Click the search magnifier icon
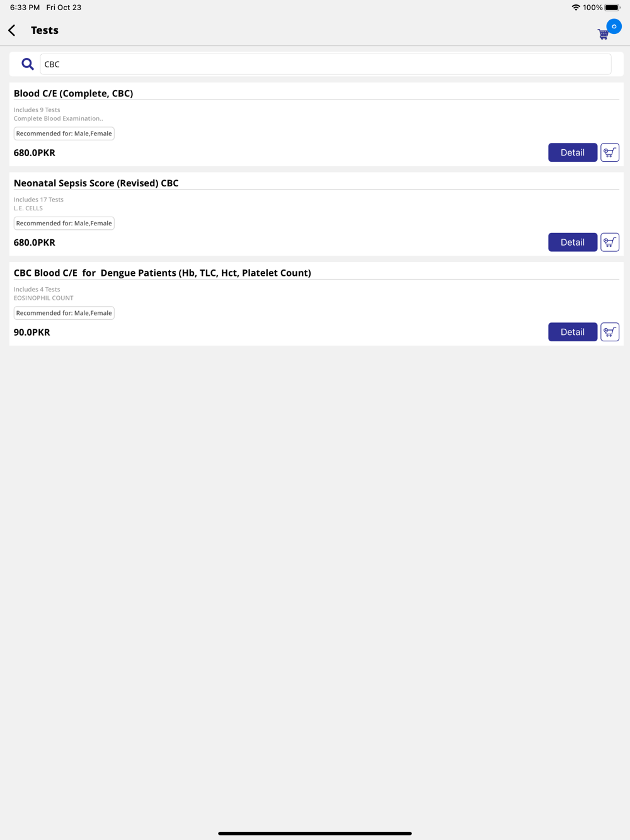 pyautogui.click(x=27, y=64)
